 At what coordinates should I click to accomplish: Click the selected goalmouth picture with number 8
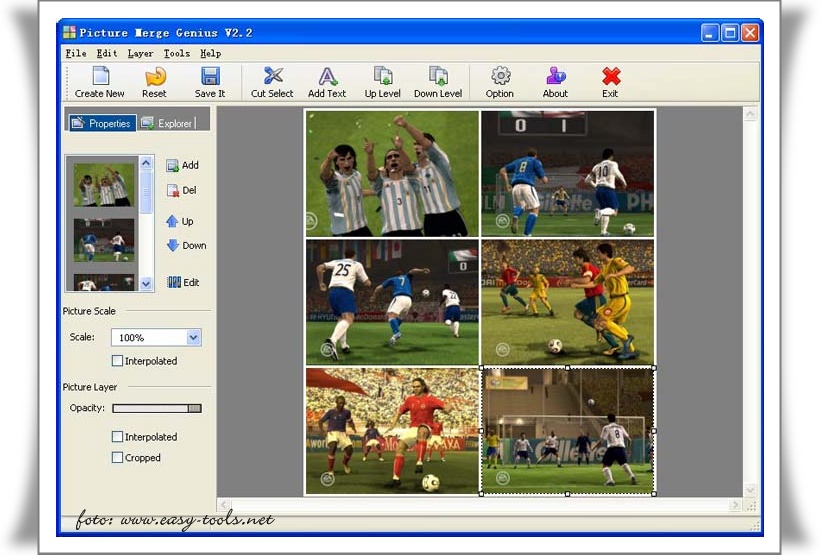(567, 431)
